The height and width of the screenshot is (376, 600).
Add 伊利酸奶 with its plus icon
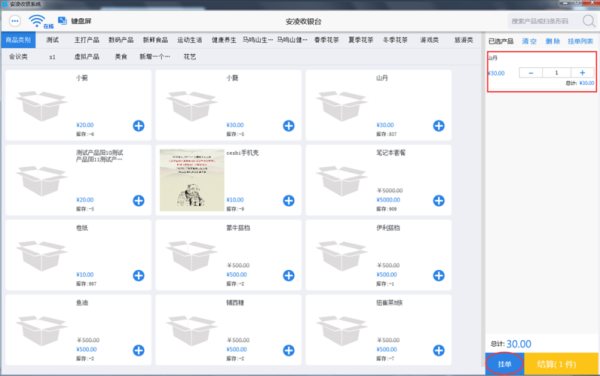(439, 275)
